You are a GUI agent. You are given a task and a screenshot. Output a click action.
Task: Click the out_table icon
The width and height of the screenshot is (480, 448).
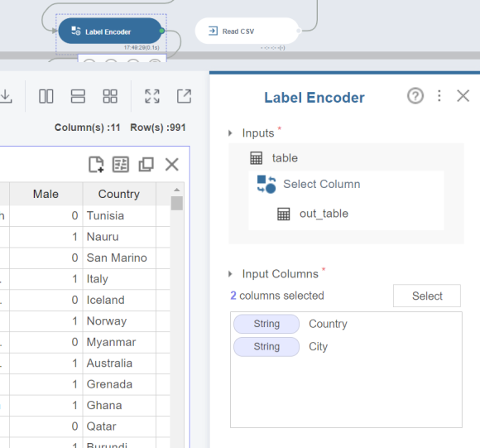(x=284, y=214)
